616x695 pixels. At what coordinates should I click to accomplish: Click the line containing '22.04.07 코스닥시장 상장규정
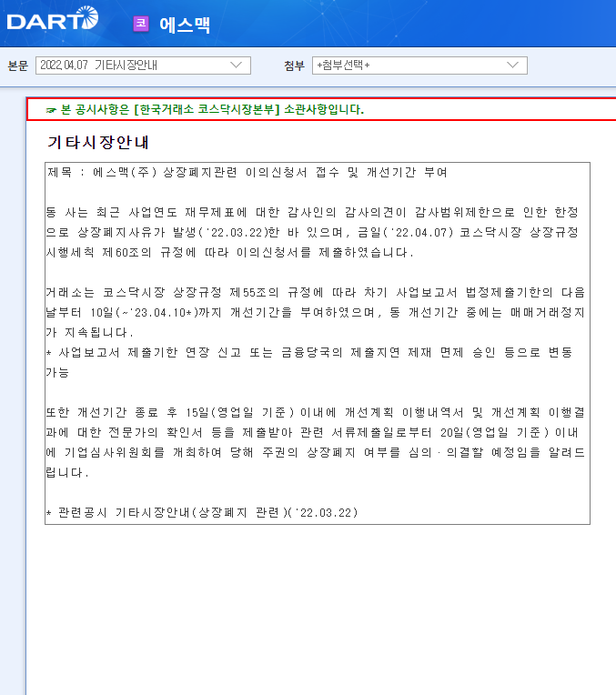pos(313,232)
